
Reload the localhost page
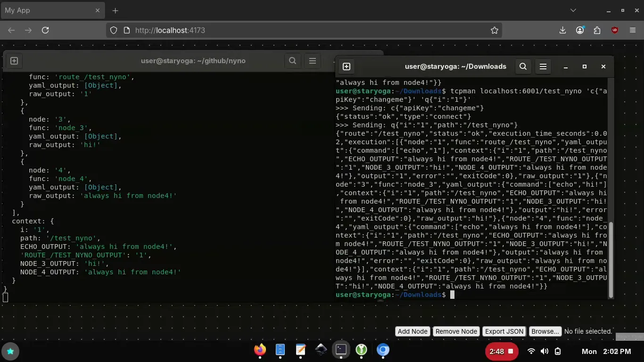[45, 30]
